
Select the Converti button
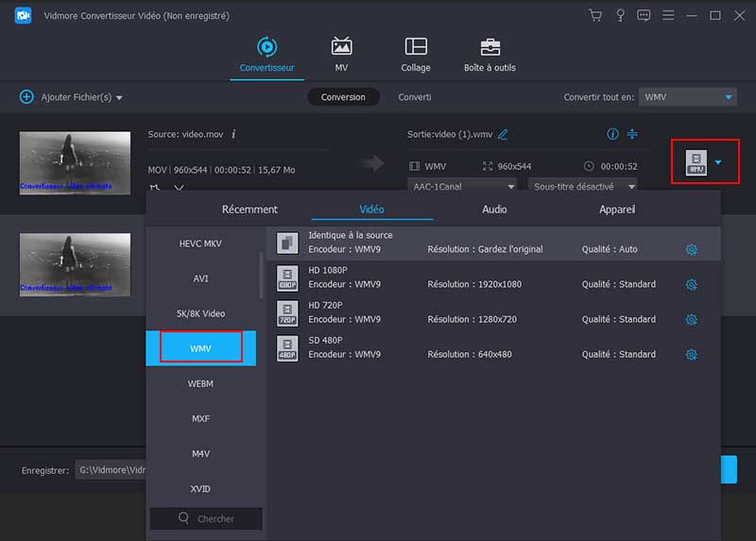415,97
